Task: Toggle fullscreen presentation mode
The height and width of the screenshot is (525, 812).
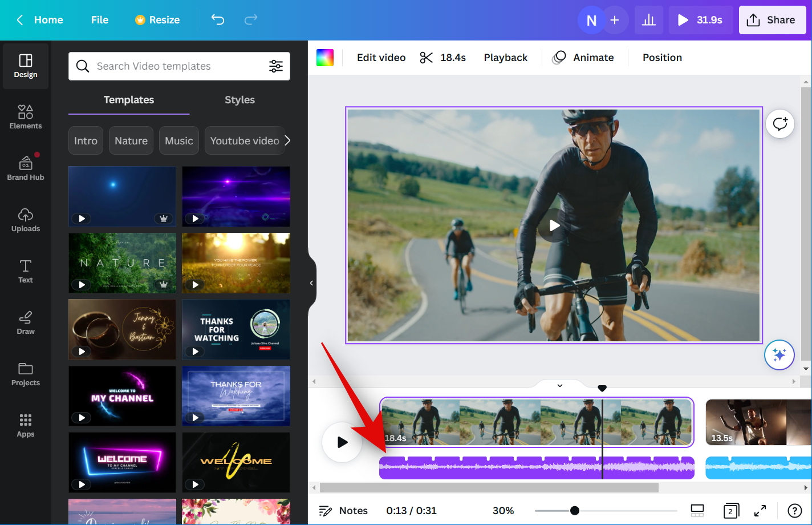Action: point(760,511)
